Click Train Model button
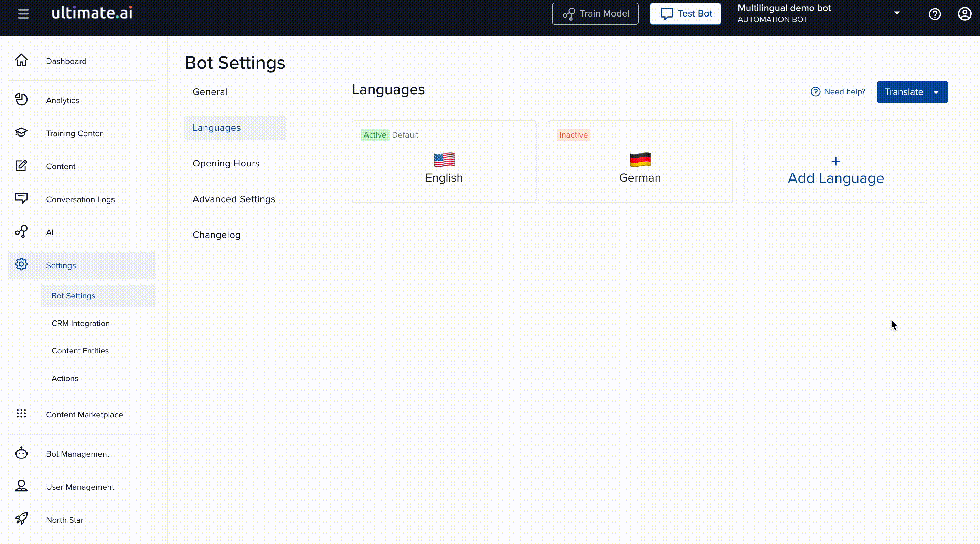Screen dimensions: 980x544 click(x=595, y=13)
